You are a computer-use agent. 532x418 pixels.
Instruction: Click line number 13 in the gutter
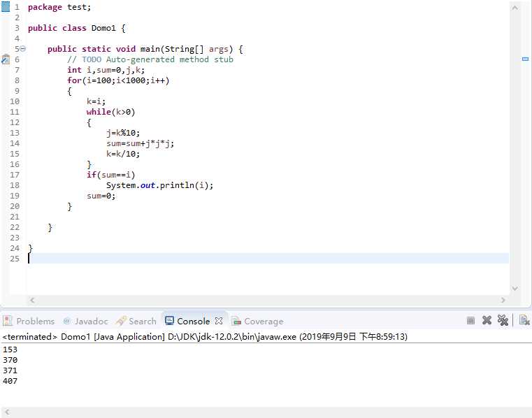pos(15,133)
